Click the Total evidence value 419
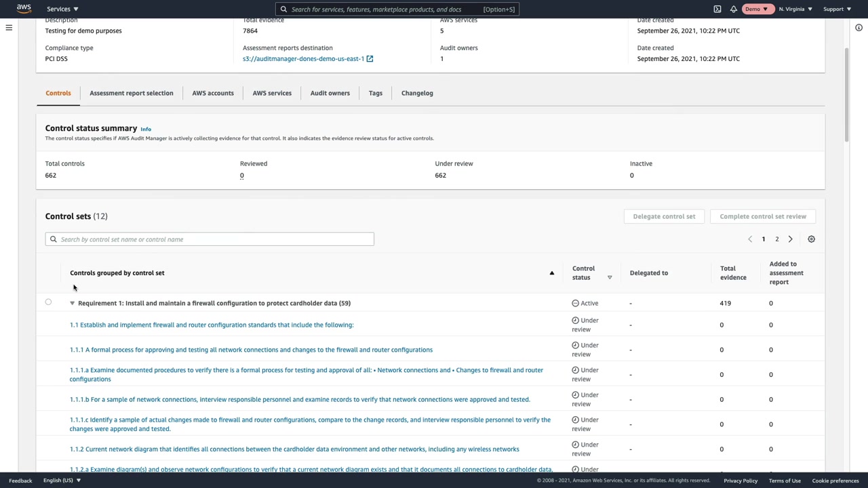The height and width of the screenshot is (488, 868). (726, 304)
